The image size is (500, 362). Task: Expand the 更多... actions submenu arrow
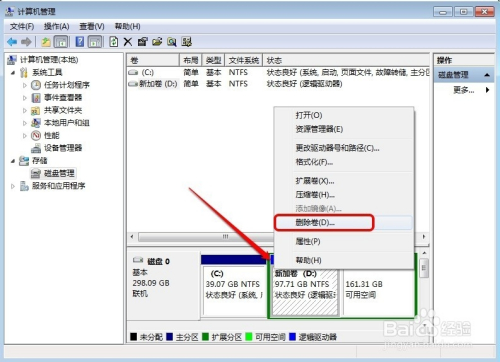point(487,90)
